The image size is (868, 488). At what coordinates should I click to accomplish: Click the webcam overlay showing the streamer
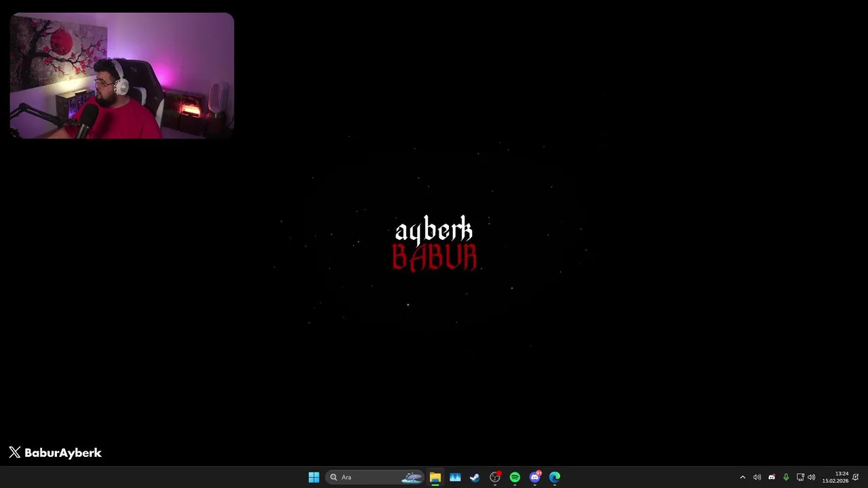122,75
